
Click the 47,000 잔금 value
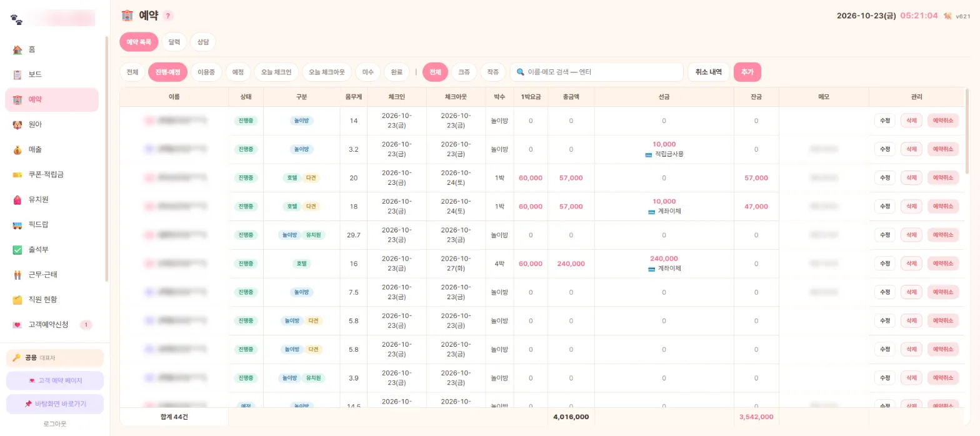click(756, 206)
